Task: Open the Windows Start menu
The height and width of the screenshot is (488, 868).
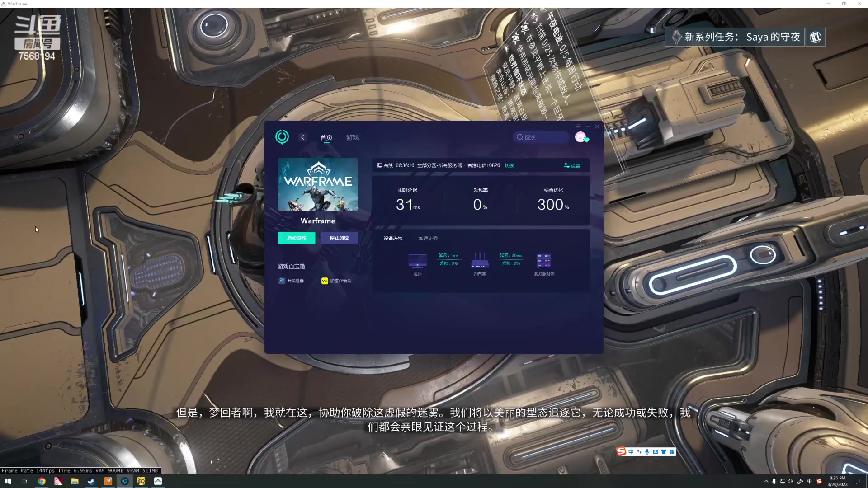Action: tap(8, 481)
